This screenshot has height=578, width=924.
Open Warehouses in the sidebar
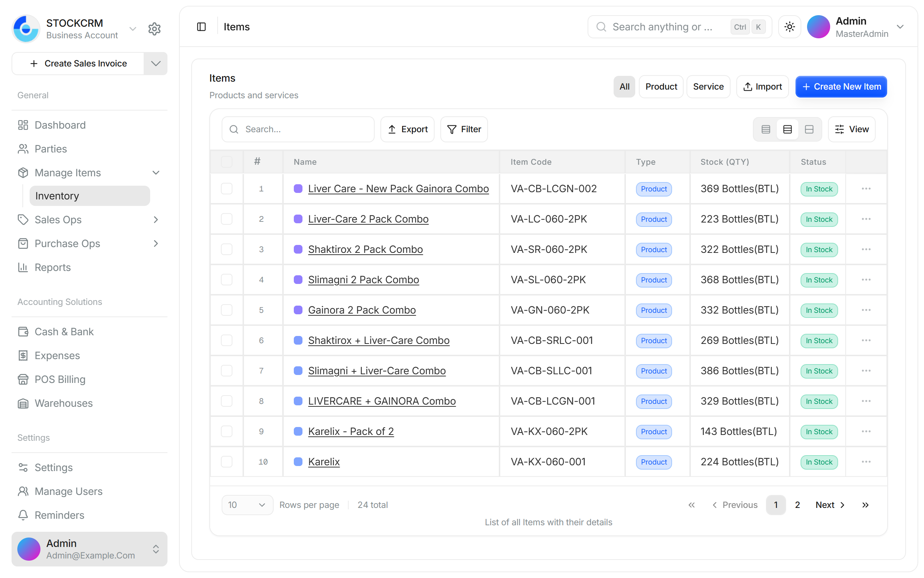point(90,403)
